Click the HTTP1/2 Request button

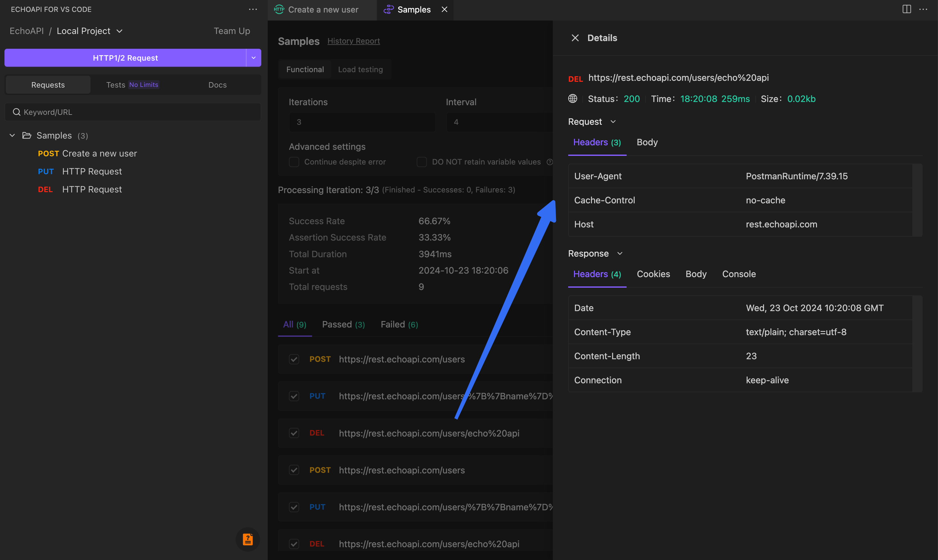126,58
